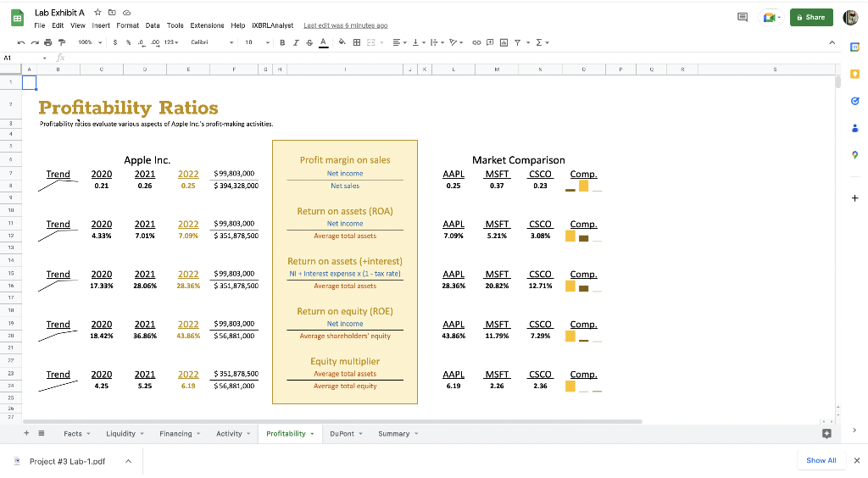Print the spreadsheet
This screenshot has height=478, width=868.
[x=48, y=42]
